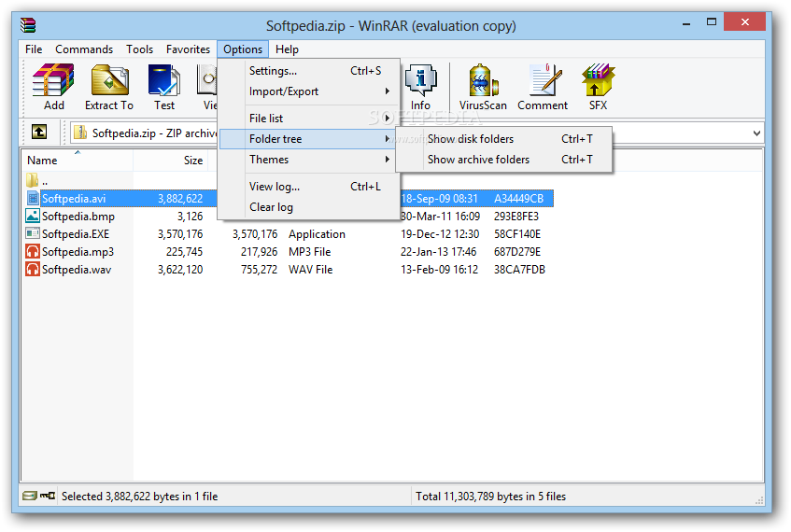Image resolution: width=791 pixels, height=532 pixels.
Task: Click the Application type cell
Action: [317, 234]
